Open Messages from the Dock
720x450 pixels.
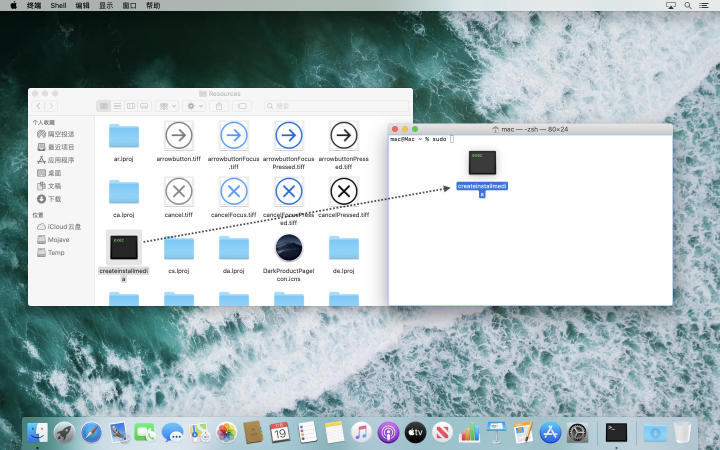172,433
